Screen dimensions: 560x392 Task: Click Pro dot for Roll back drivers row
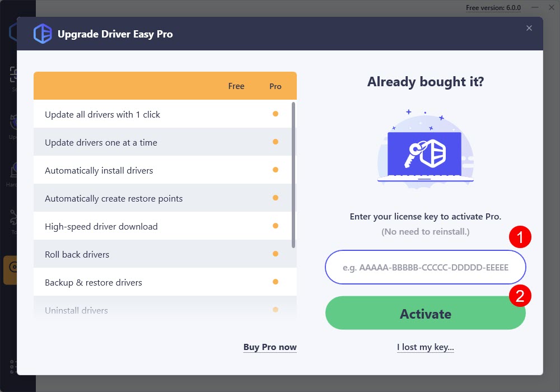click(276, 254)
